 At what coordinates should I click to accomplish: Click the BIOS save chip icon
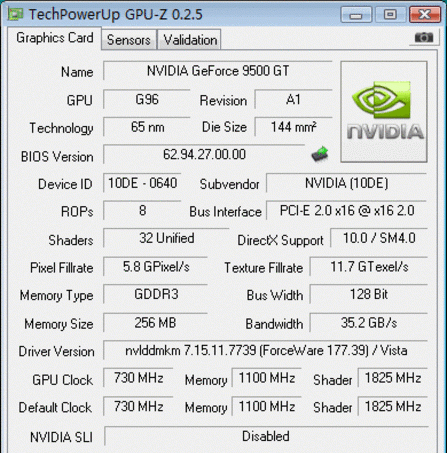click(320, 154)
